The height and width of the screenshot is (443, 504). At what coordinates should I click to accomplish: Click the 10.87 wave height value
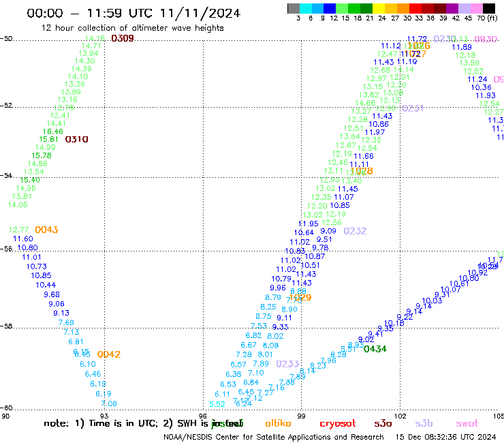315,256
